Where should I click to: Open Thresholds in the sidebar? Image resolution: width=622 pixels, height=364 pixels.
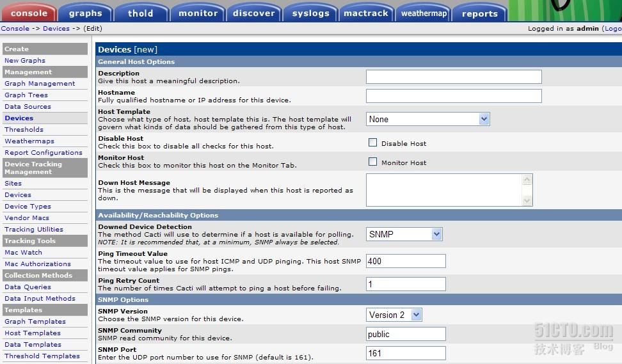click(24, 129)
